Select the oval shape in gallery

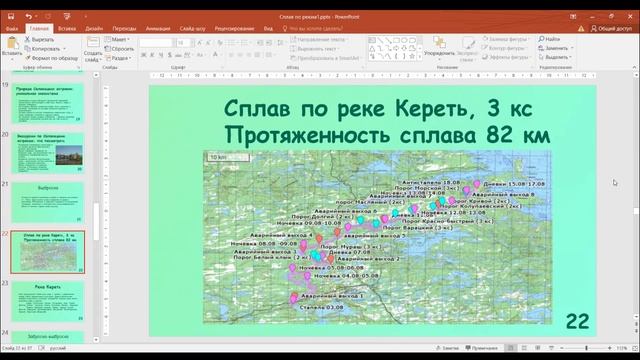pos(404,40)
